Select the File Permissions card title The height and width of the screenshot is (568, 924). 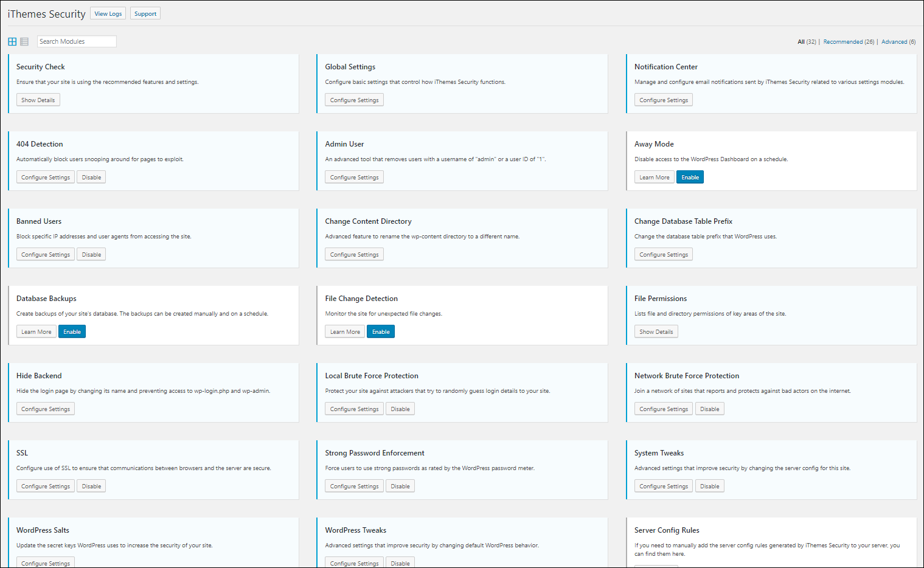pos(661,299)
